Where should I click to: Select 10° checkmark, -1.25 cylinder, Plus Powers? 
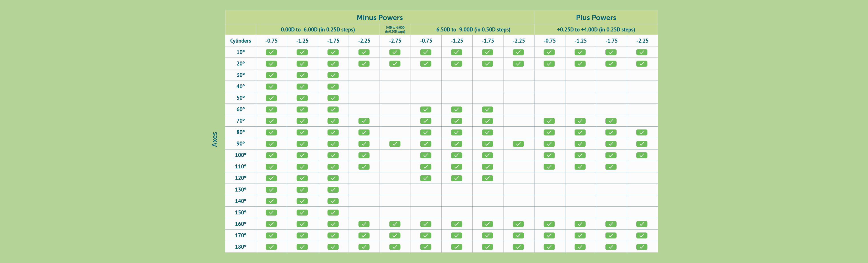tap(580, 52)
